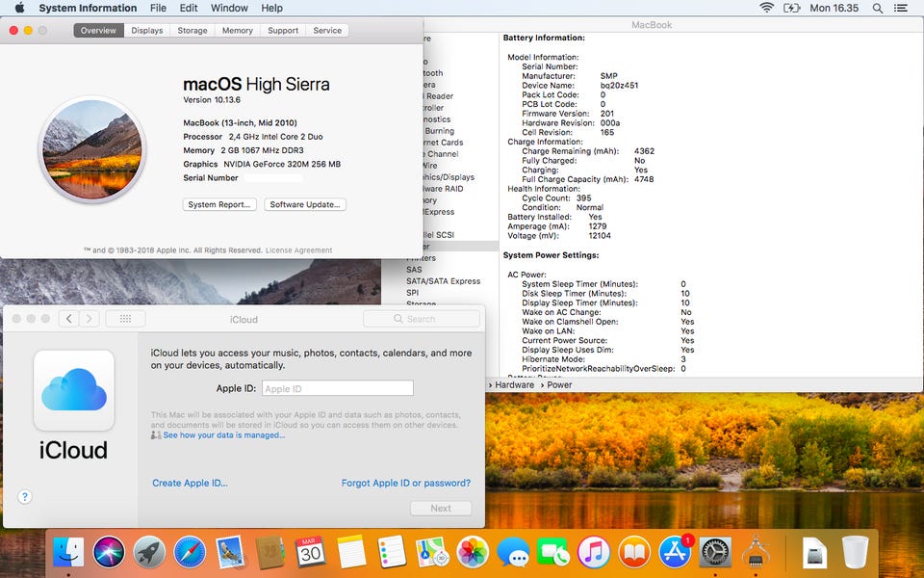This screenshot has height=578, width=924.
Task: Click Power in path bar
Action: tap(559, 384)
